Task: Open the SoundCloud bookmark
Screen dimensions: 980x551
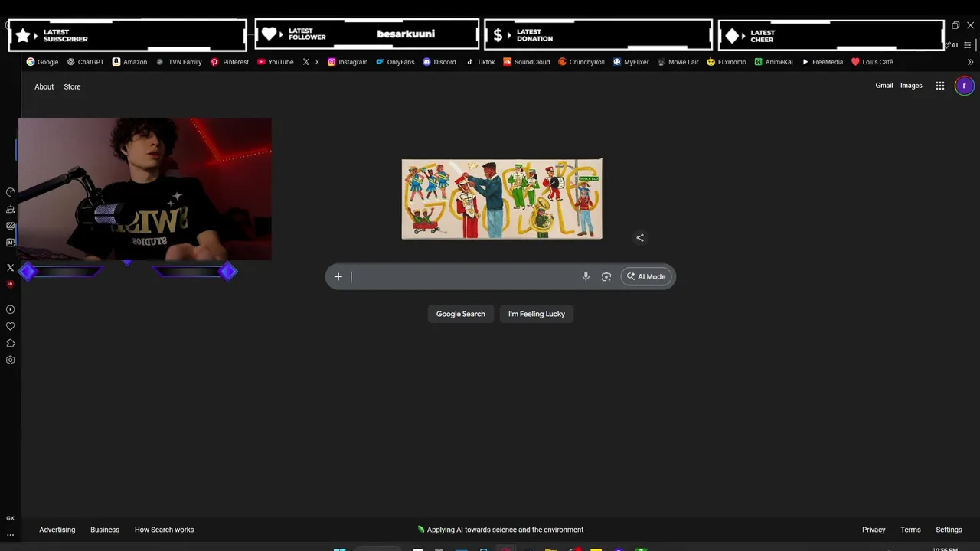Action: pyautogui.click(x=527, y=62)
